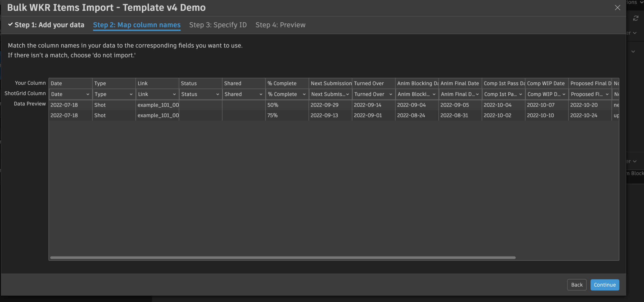Select the 2022-10-04 comp 1st pass cell
The image size is (644, 302).
click(x=503, y=105)
